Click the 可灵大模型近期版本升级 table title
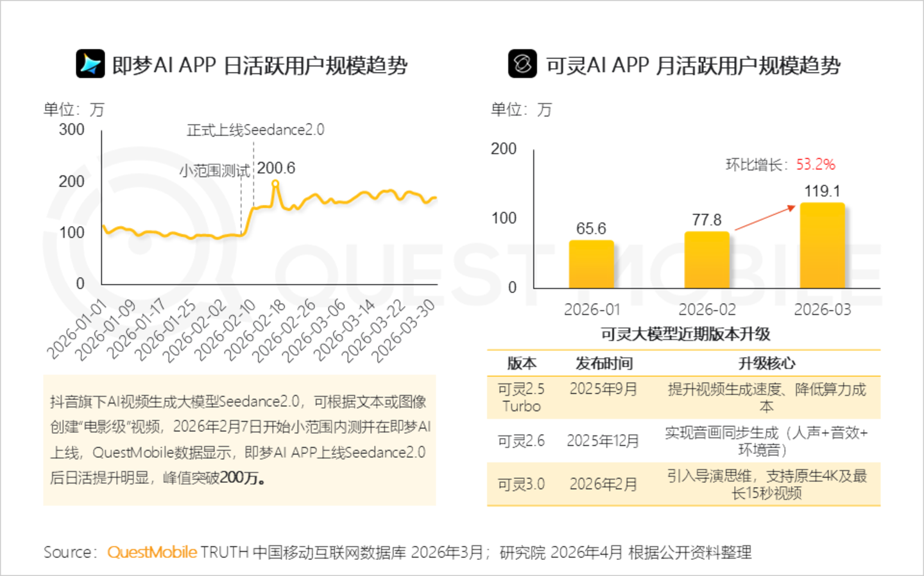 (x=685, y=334)
